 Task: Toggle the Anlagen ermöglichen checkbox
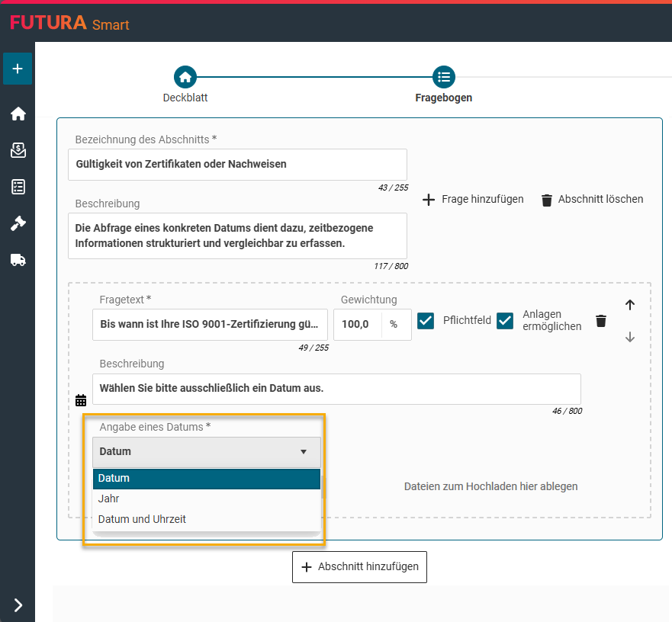click(505, 321)
